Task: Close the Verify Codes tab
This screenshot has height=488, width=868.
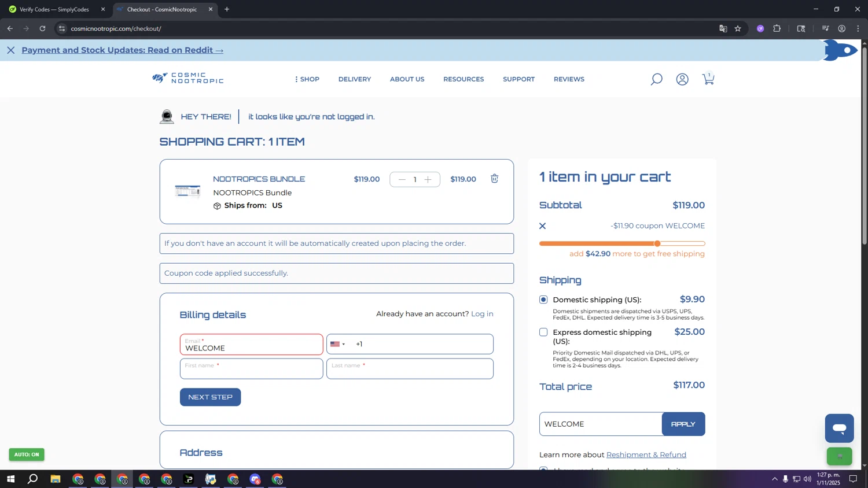Action: click(x=103, y=9)
